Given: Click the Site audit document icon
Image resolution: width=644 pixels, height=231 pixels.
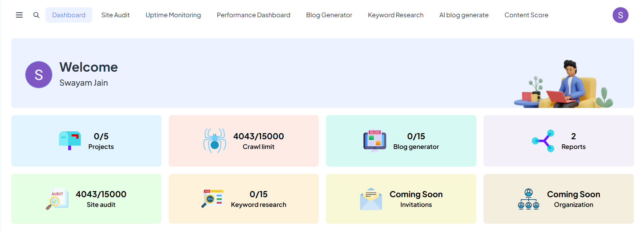Looking at the screenshot, I should [x=57, y=199].
